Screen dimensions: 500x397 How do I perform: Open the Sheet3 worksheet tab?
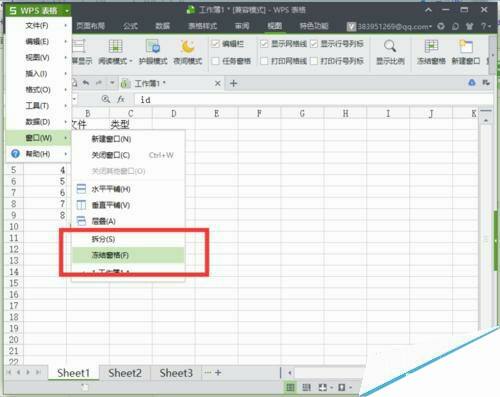[x=176, y=373]
